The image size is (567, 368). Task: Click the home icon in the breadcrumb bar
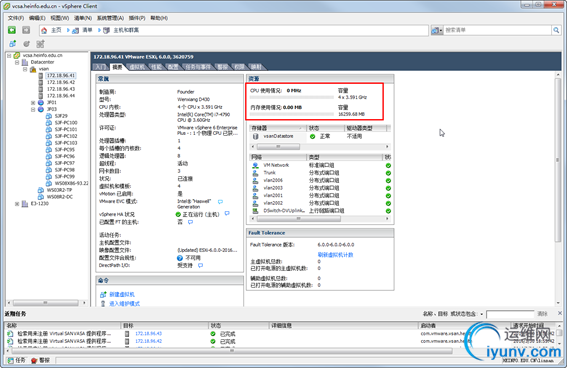(x=44, y=30)
